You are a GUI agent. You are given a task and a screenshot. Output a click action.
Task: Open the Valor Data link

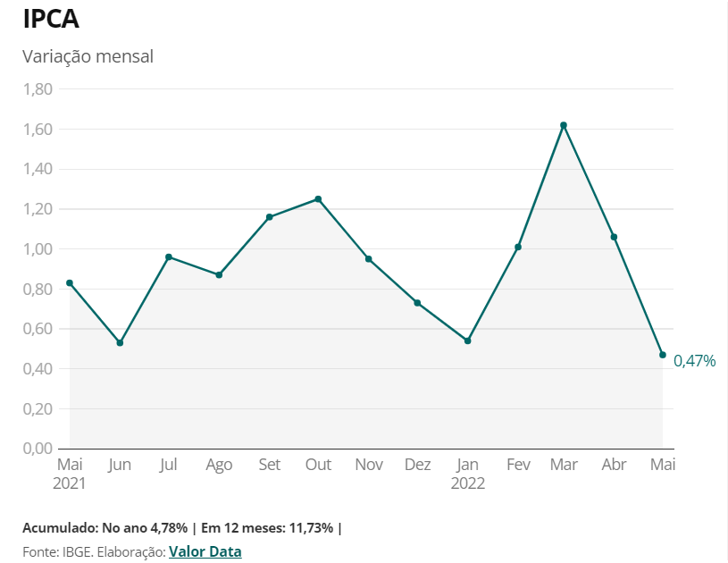(x=205, y=551)
